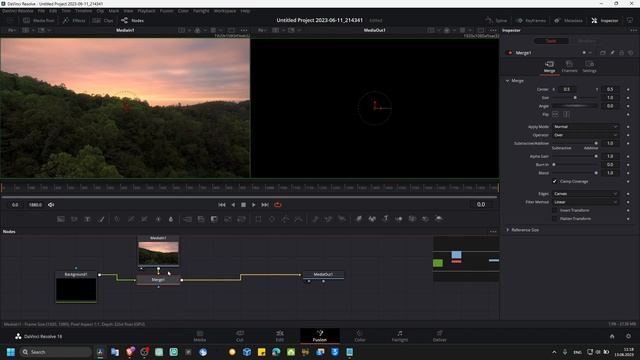Adjust the Subtractive/Additive slider
The height and width of the screenshot is (360, 640).
tap(575, 143)
